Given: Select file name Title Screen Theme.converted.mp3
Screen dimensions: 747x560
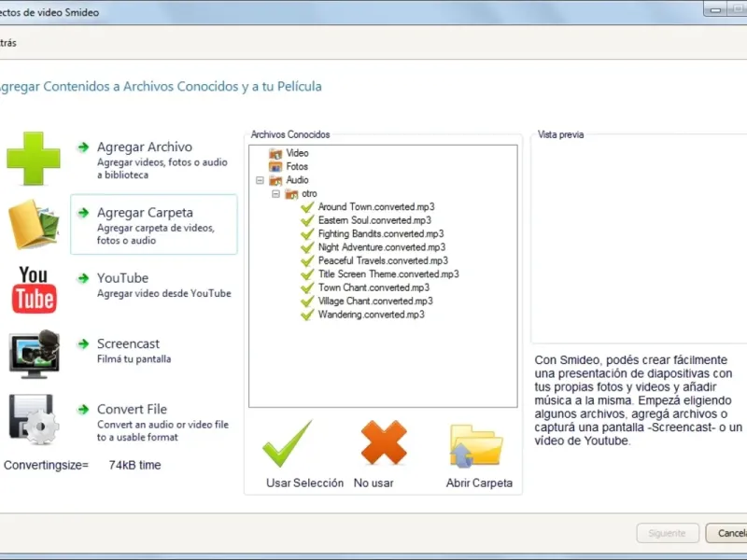Looking at the screenshot, I should click(x=388, y=274).
